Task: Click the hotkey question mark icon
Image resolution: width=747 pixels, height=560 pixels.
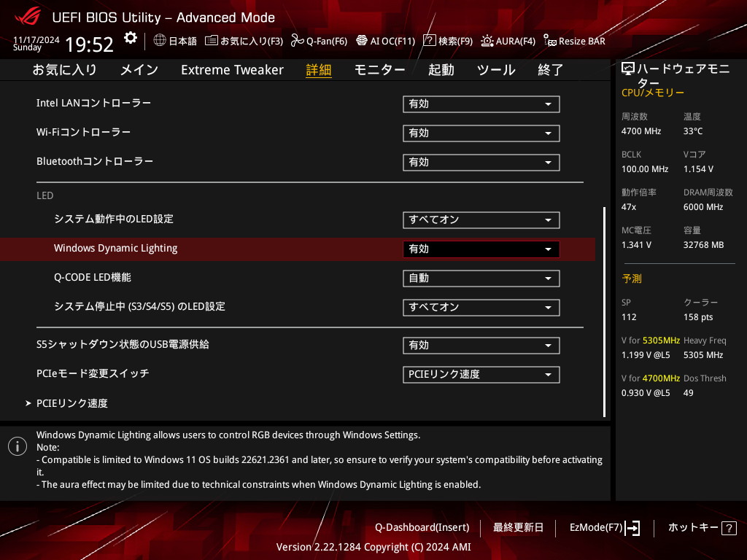Action: 729,528
